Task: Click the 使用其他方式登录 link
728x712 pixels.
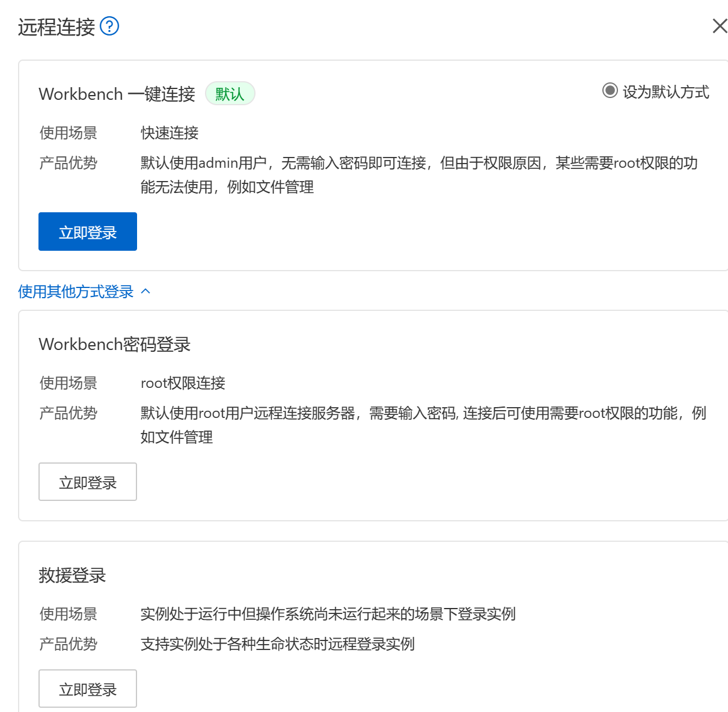Action: (76, 292)
